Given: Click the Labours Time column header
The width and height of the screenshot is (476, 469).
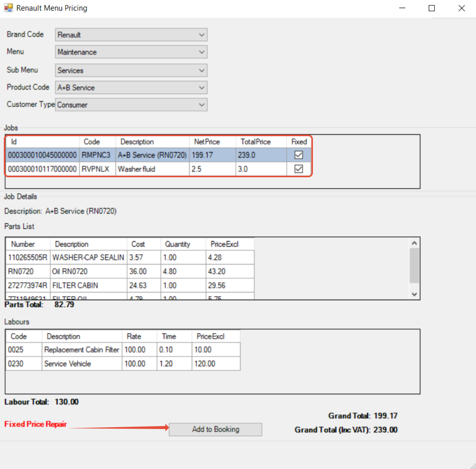Looking at the screenshot, I should (x=174, y=337).
